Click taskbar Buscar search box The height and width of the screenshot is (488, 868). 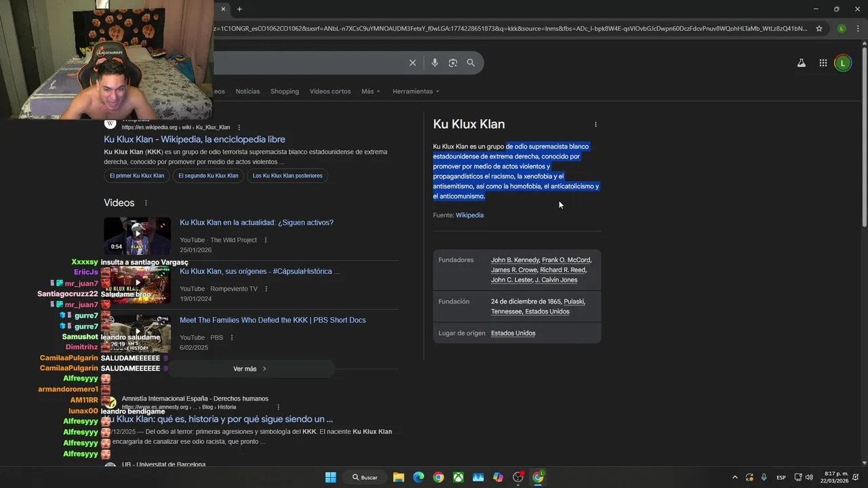364,477
